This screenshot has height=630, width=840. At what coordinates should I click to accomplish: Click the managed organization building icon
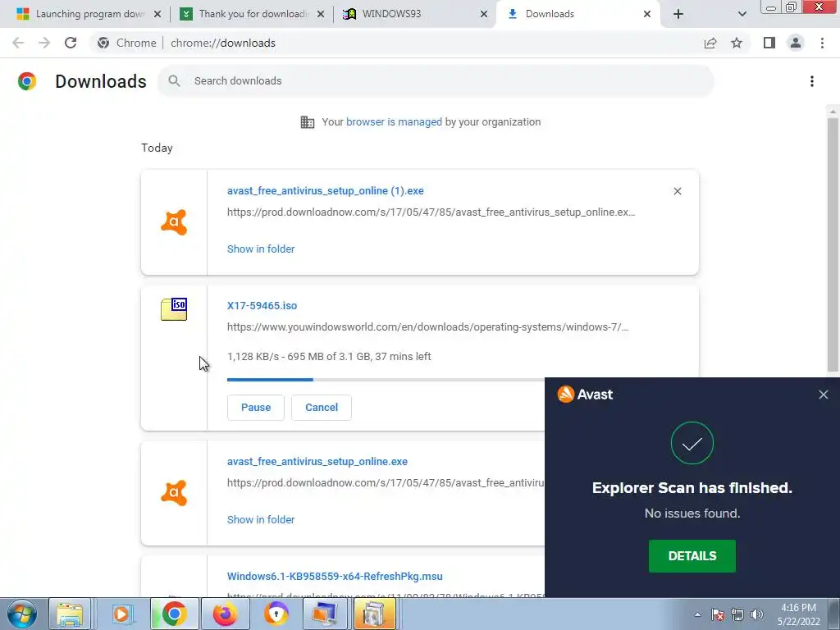tap(308, 122)
